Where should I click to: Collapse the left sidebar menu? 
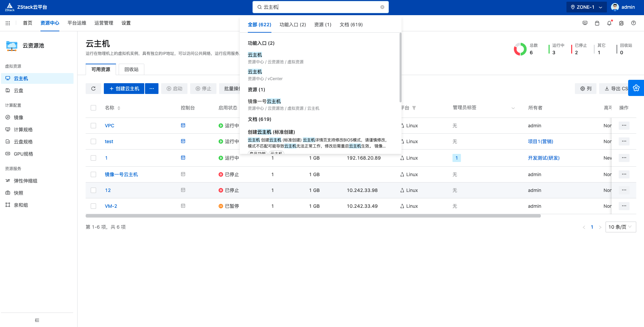(37, 320)
